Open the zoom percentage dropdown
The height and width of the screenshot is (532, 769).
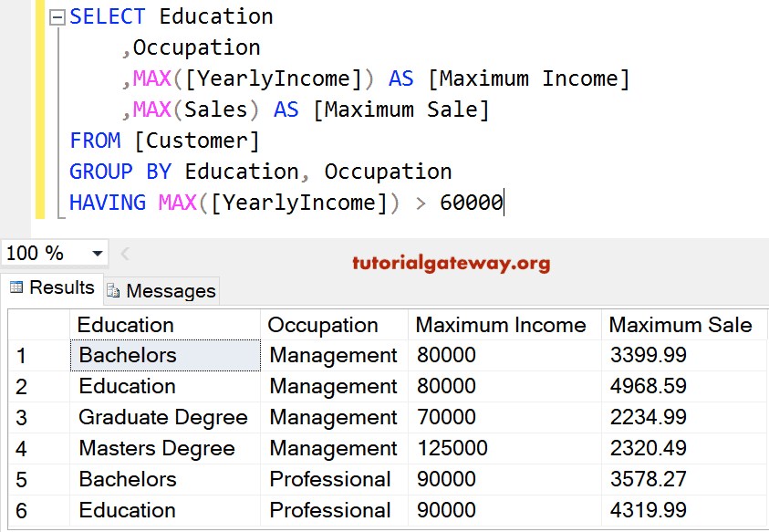[x=99, y=253]
